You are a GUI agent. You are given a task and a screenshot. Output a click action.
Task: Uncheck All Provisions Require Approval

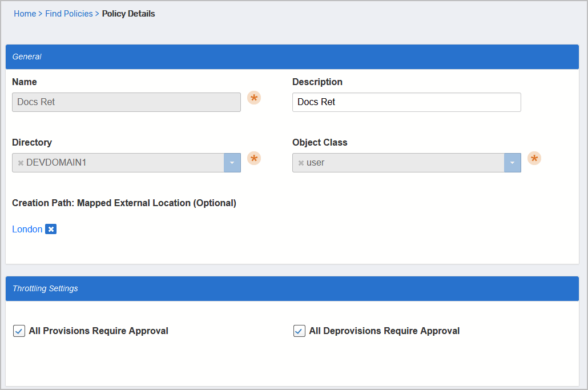pos(19,331)
